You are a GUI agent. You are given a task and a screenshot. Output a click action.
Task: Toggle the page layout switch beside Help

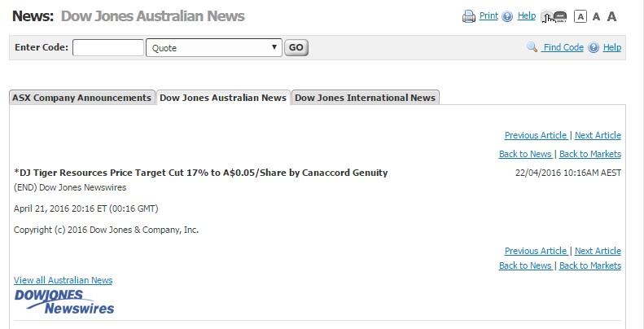[x=554, y=16]
